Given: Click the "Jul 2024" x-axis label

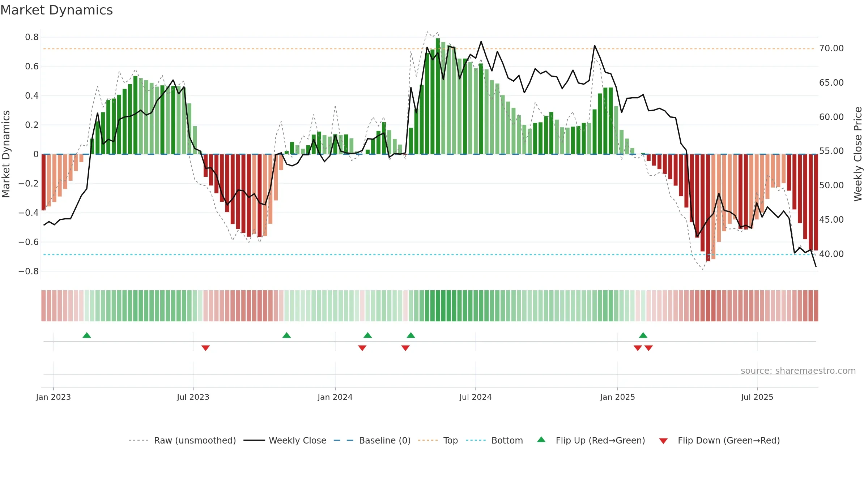Looking at the screenshot, I should coord(476,397).
